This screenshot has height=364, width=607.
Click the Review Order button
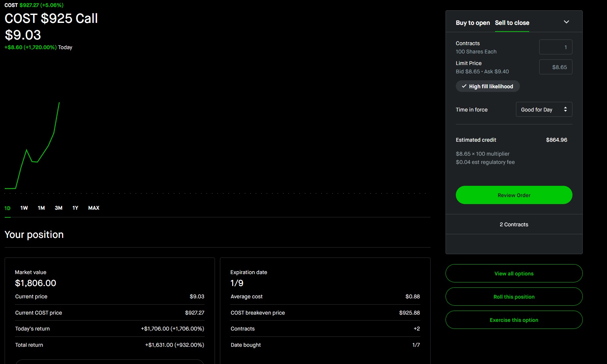(x=514, y=195)
